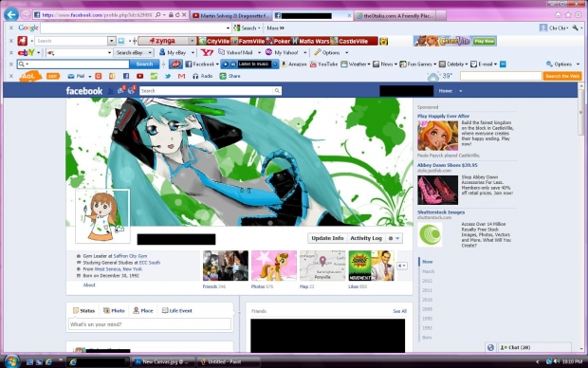Image resolution: width=588 pixels, height=368 pixels.
Task: Click the refresh icon in the address bar
Action: (x=177, y=15)
